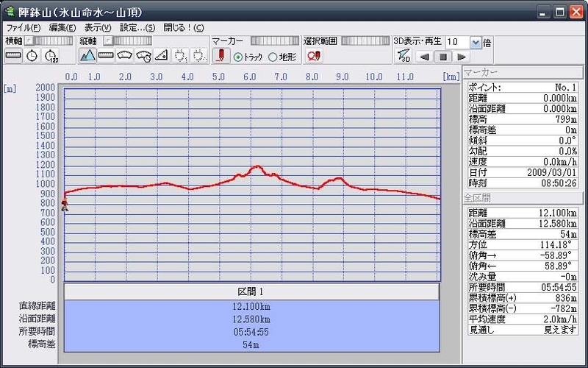Play the track forward
Screen dimensions: 588x368
tap(462, 57)
